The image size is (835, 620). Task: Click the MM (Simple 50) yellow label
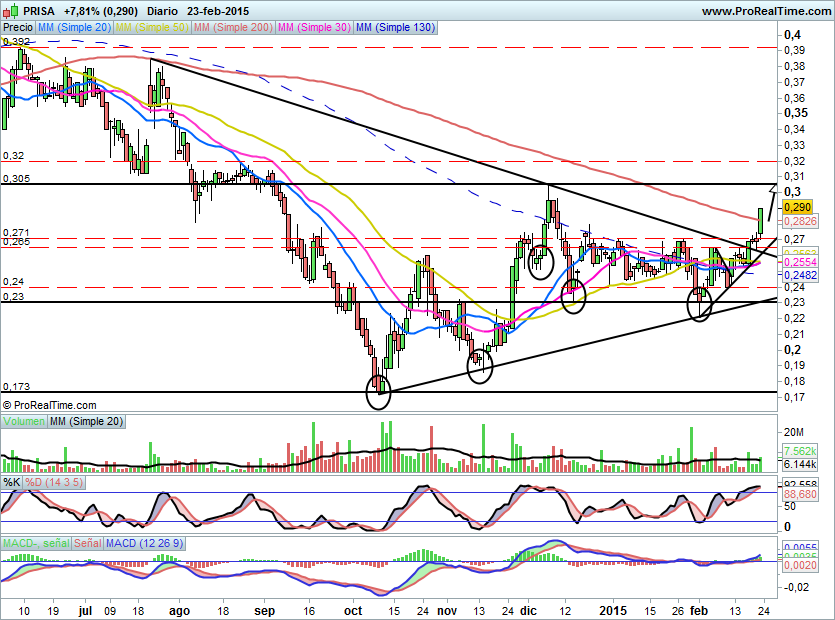pyautogui.click(x=152, y=27)
